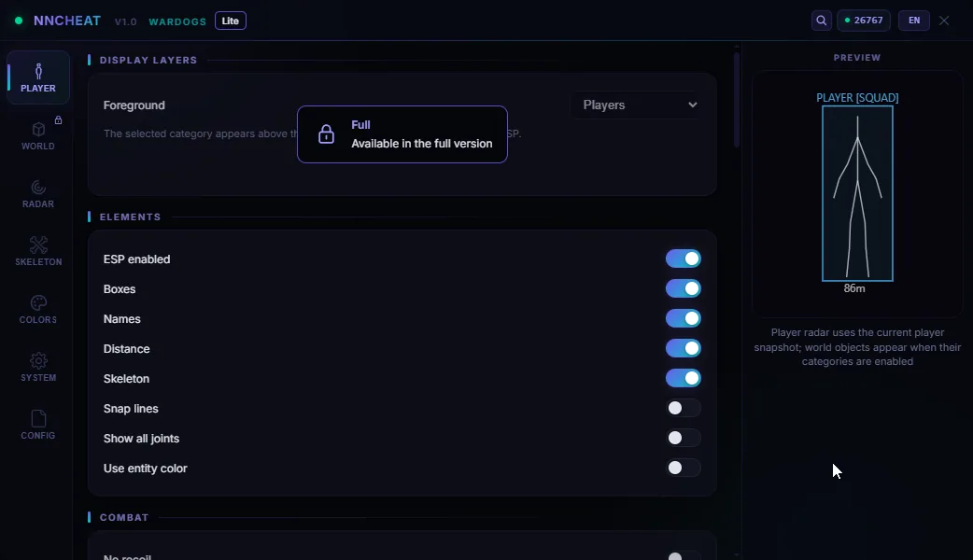This screenshot has width=973, height=560.
Task: Open the Colors palette icon
Action: pyautogui.click(x=38, y=302)
